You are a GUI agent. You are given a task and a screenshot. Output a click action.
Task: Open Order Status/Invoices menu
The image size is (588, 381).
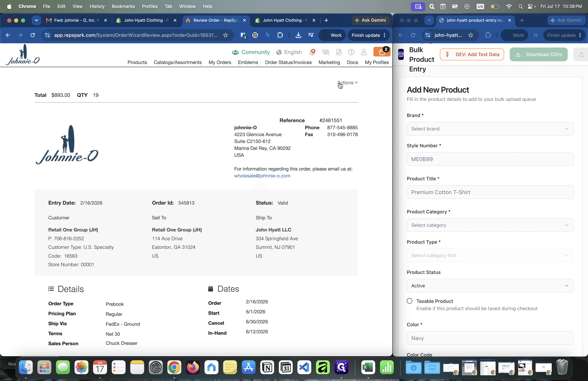coord(288,62)
